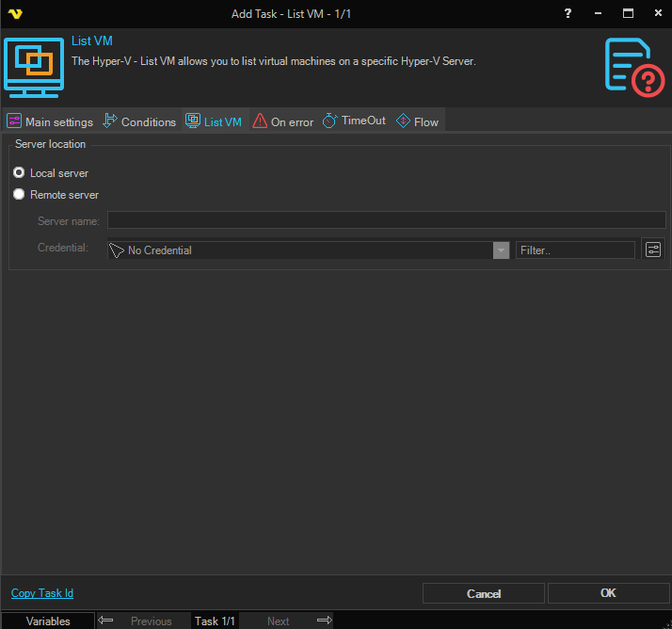Viewport: 672px width, 629px height.
Task: Open the help document icon at top right
Action: (633, 66)
